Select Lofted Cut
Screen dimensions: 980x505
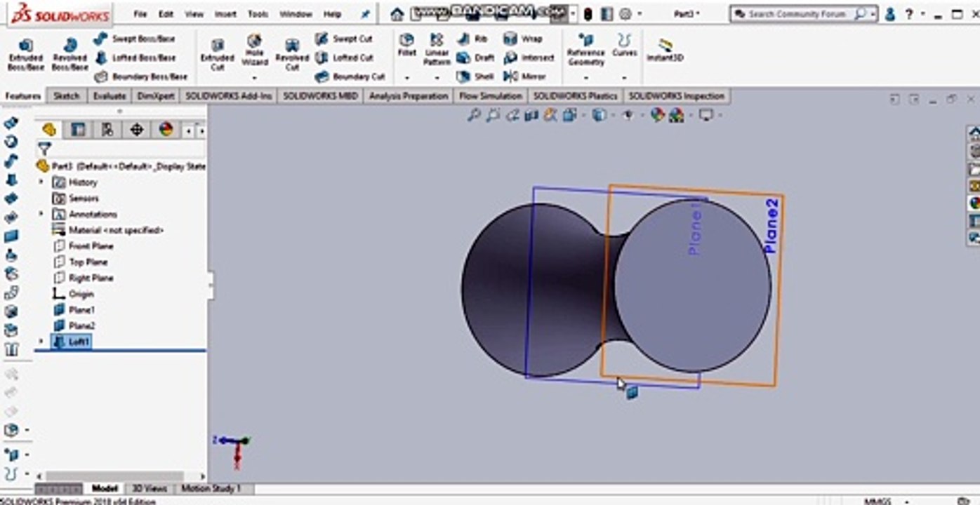[x=344, y=58]
